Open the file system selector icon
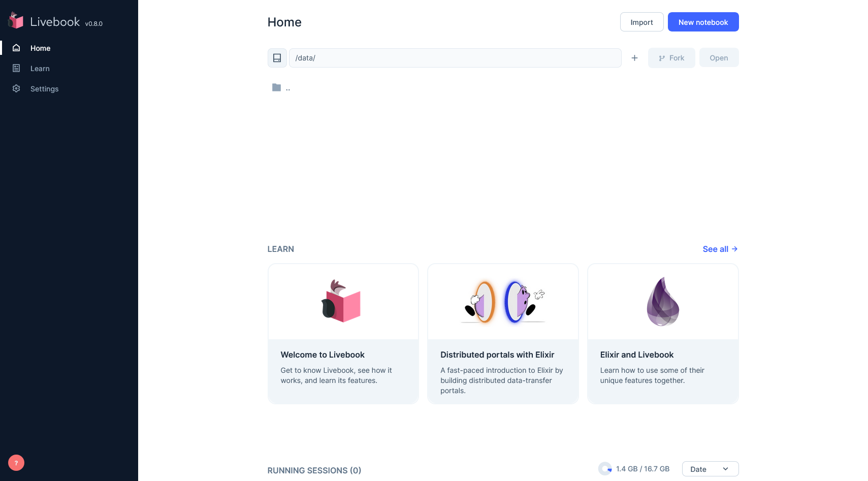868x481 pixels. [277, 58]
